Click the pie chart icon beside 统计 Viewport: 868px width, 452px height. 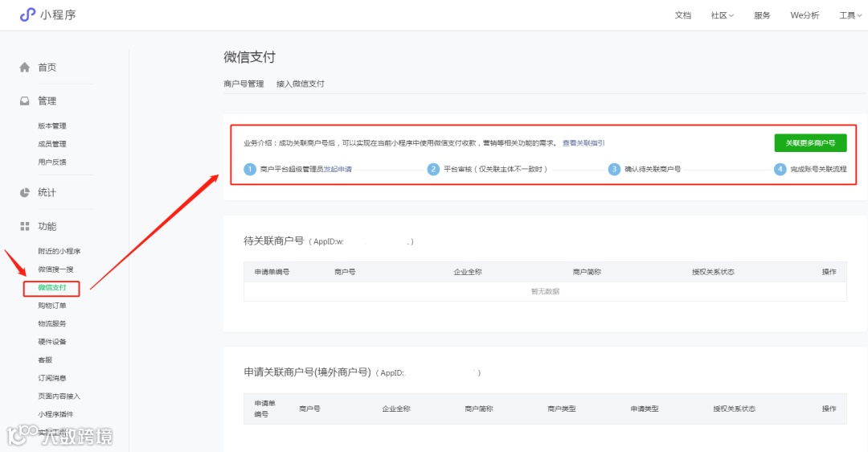[24, 193]
